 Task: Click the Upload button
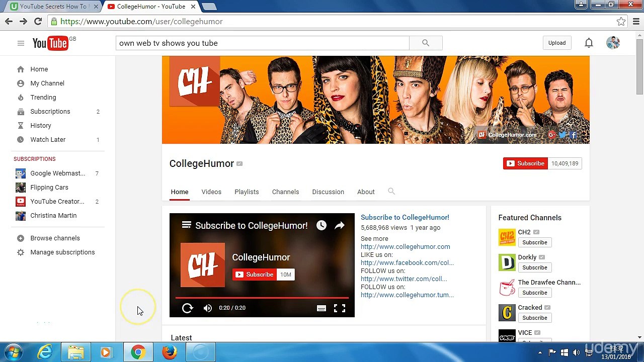557,43
